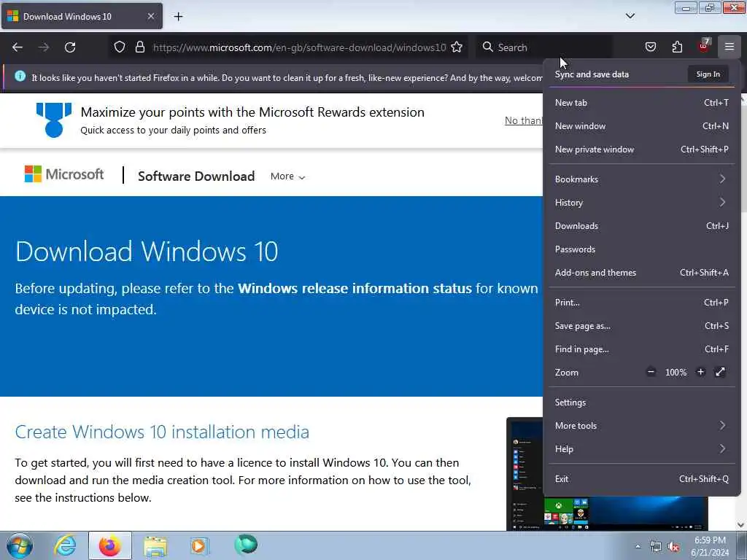Viewport: 747px width, 560px height.
Task: Click the green-blue globe taskbar icon
Action: coord(246,545)
